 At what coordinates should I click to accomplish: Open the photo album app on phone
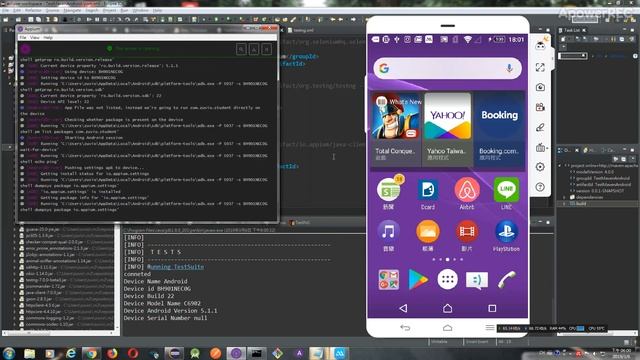427,236
